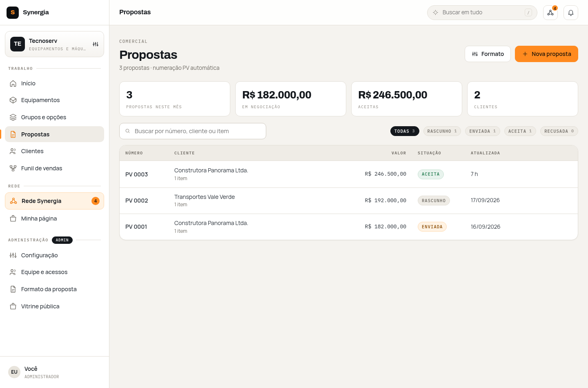Click the network icon with badge in header
The height and width of the screenshot is (388, 588).
(x=550, y=13)
